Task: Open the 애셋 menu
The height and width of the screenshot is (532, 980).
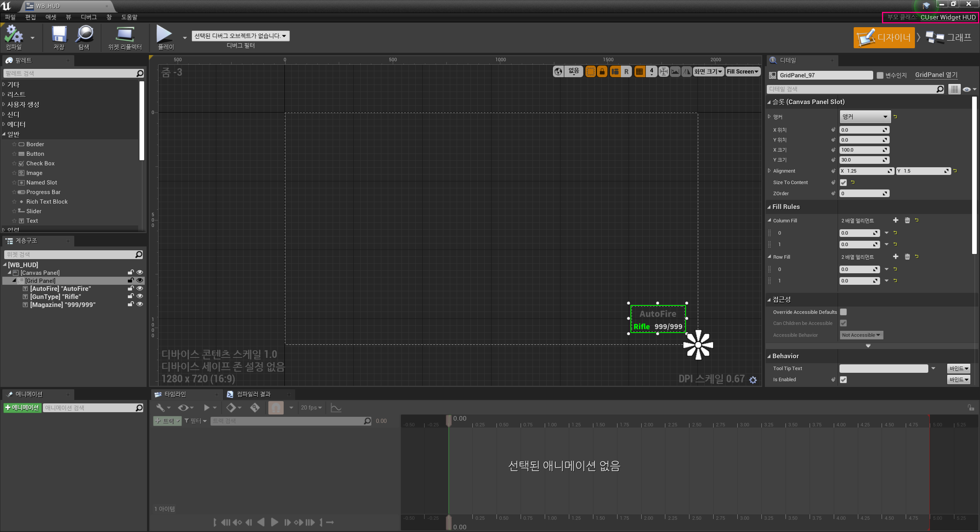Action: pyautogui.click(x=51, y=17)
